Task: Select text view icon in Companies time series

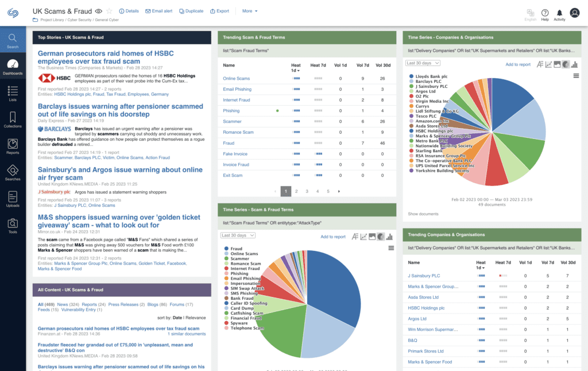Action: (x=540, y=64)
